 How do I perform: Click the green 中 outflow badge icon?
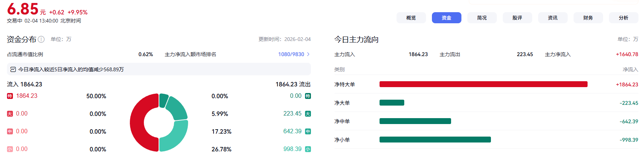(308, 131)
